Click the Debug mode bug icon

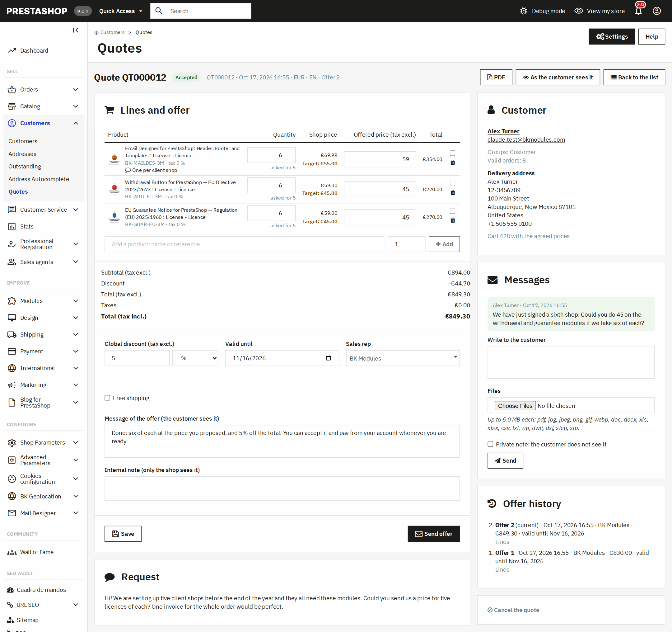click(523, 11)
